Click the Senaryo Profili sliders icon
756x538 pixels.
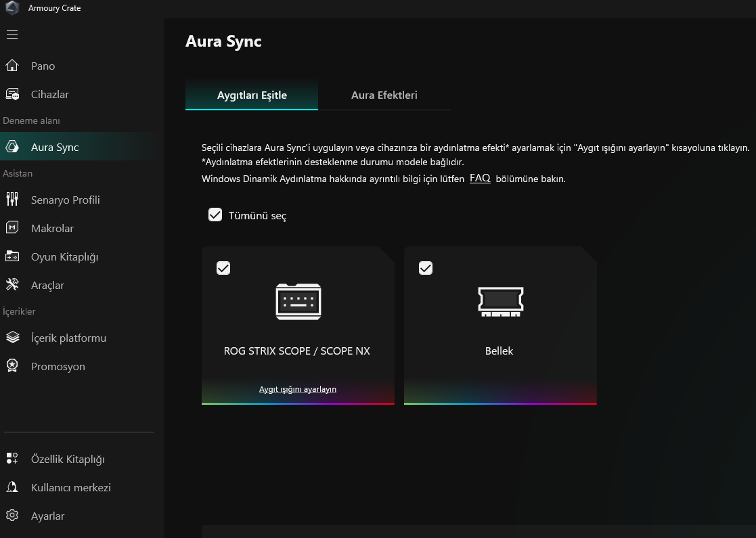[12, 199]
